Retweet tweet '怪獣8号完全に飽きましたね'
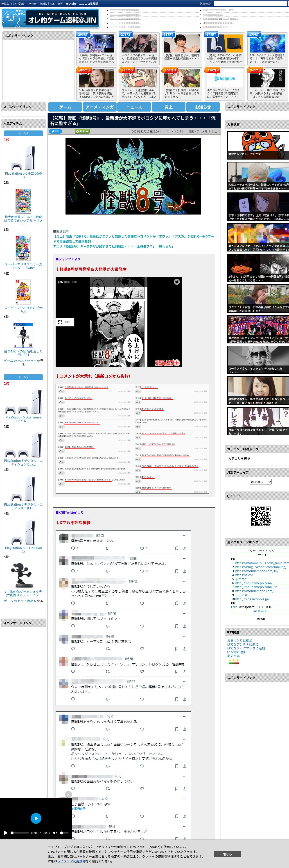This screenshot has height=868, width=289. (108, 548)
